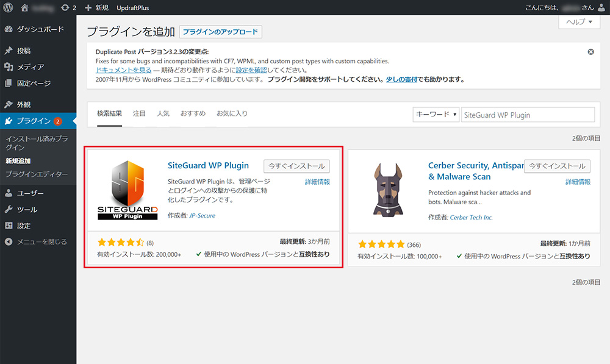This screenshot has width=610, height=364.
Task: Click the SiteGuard star rating
Action: pos(121,243)
